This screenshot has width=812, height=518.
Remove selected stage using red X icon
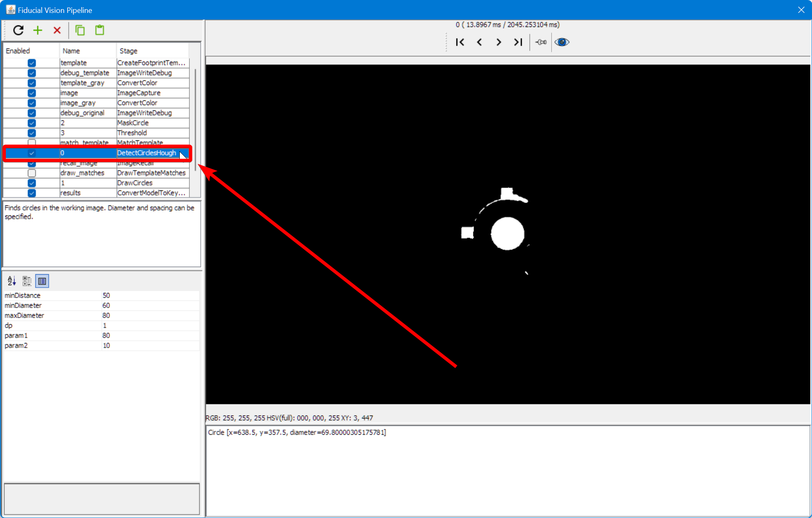(x=57, y=30)
